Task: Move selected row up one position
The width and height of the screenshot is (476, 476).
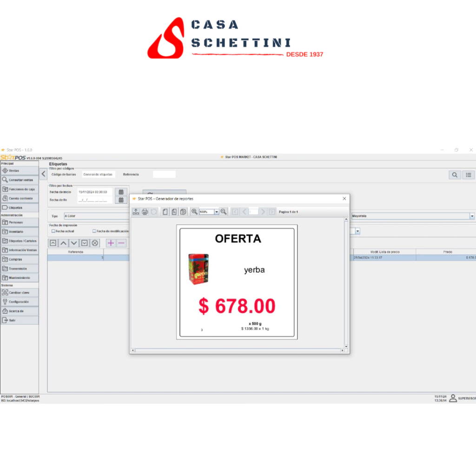Action: pyautogui.click(x=63, y=243)
